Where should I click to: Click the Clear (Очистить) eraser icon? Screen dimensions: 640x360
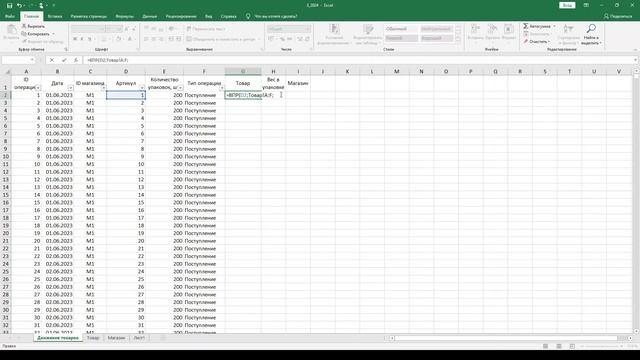526,42
